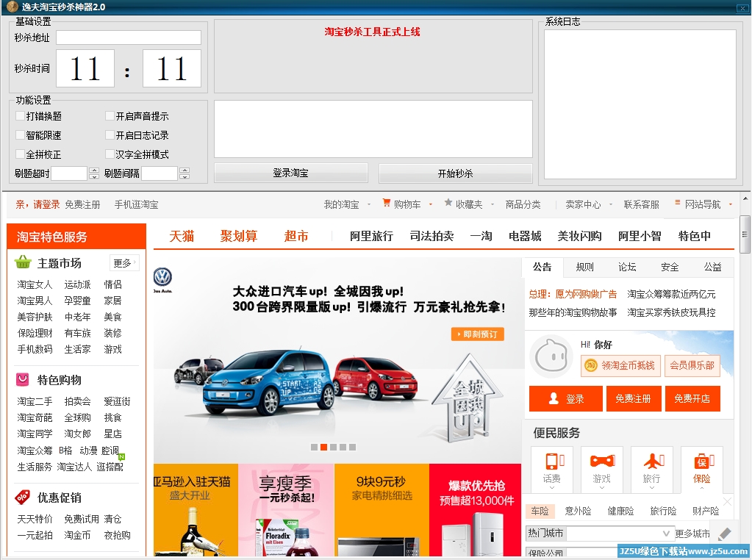Image resolution: width=752 pixels, height=560 pixels.
Task: Click the 淘宝女人 category link
Action: tap(35, 284)
